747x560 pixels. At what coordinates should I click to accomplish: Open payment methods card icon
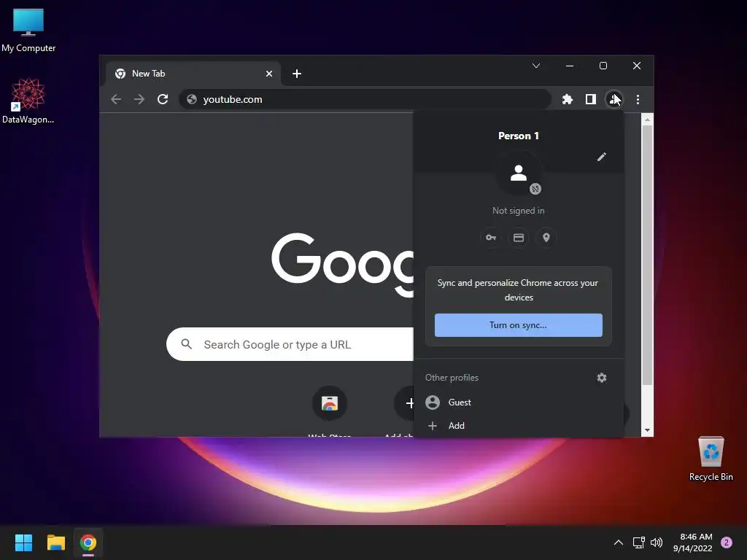point(519,237)
